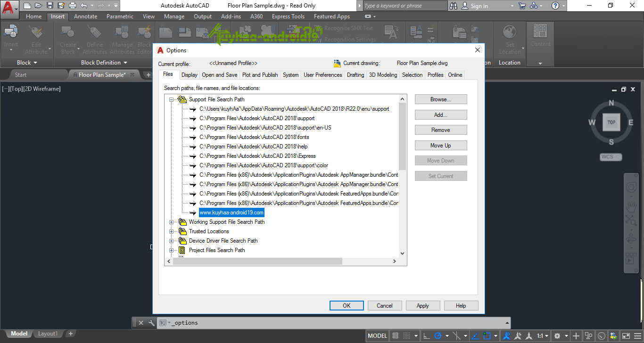Open the Plot and Publish tab

(x=260, y=75)
